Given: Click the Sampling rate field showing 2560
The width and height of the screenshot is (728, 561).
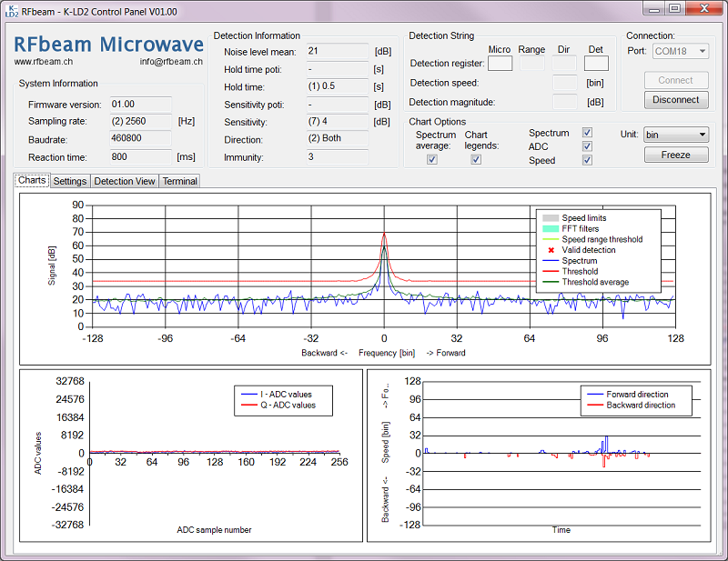Looking at the screenshot, I should 141,121.
